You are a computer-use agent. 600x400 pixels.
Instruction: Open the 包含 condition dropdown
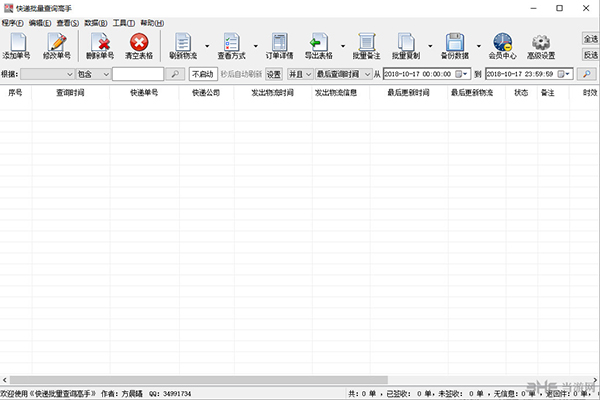93,74
